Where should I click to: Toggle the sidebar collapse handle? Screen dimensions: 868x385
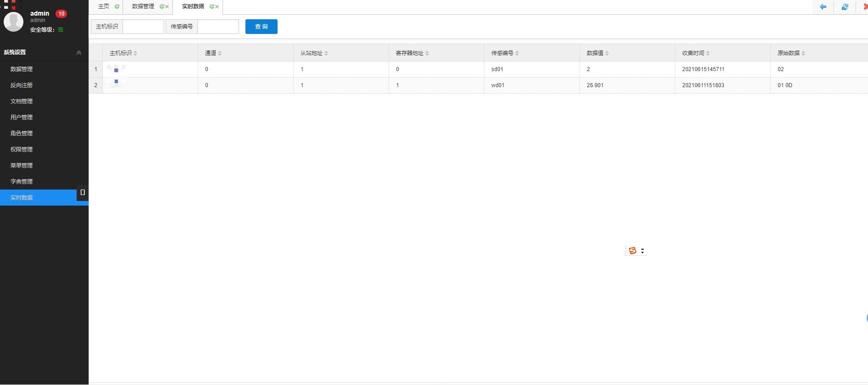coord(83,192)
